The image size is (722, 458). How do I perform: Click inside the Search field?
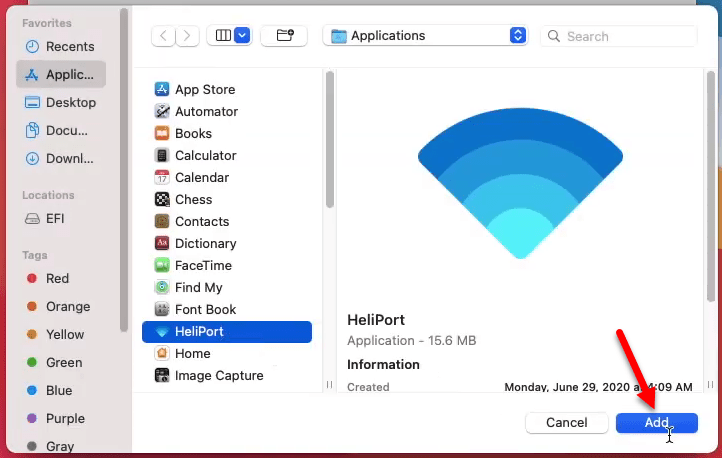(x=618, y=36)
